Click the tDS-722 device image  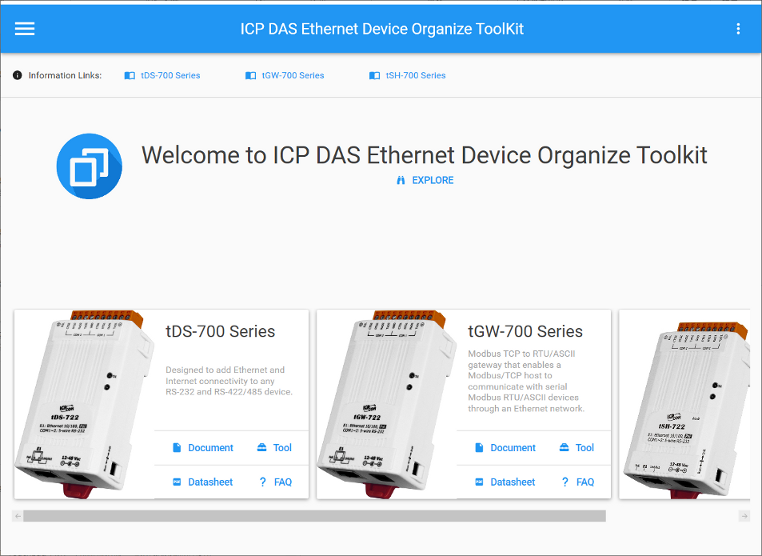[84, 404]
